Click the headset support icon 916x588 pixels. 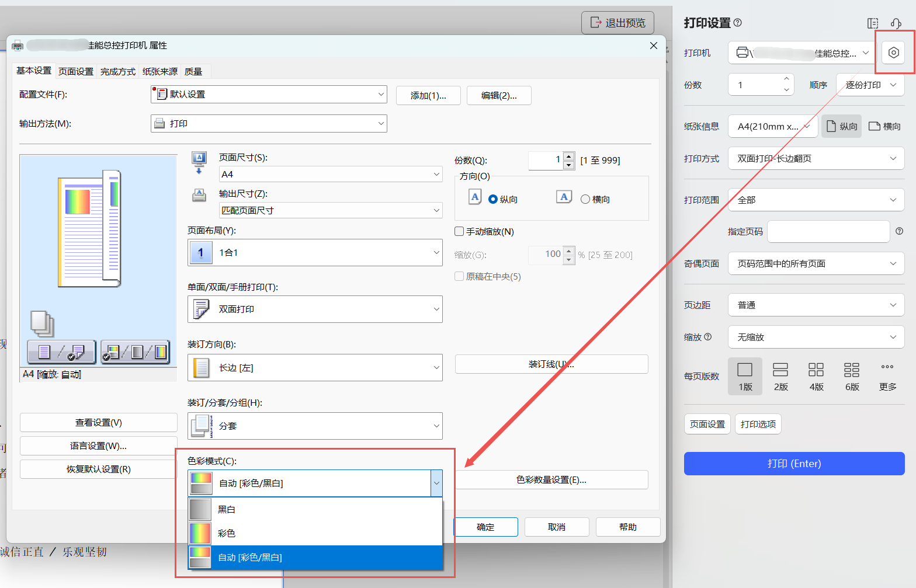pyautogui.click(x=896, y=23)
